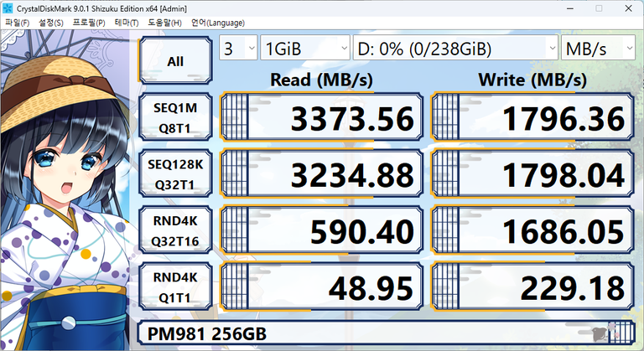Screen dimensions: 644x351
Task: Click the SEQ128K write result 1798.04
Action: click(532, 174)
